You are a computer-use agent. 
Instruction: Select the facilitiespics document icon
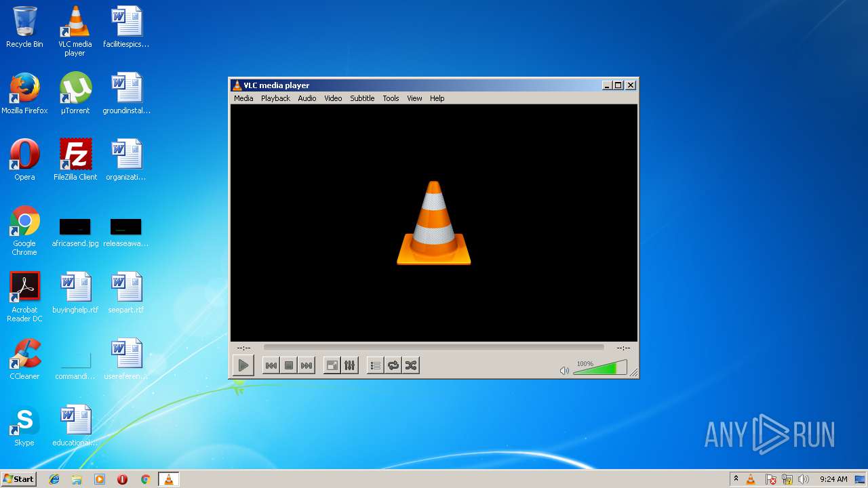126,27
